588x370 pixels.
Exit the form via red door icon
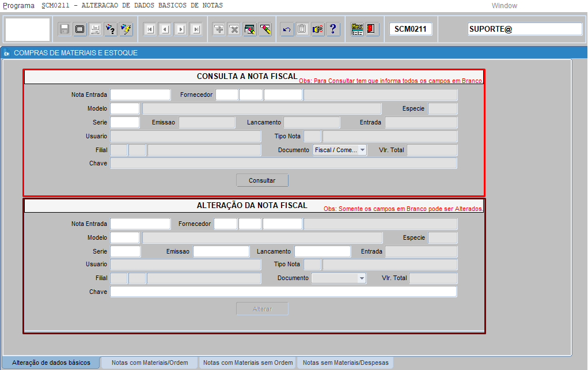[x=371, y=29]
